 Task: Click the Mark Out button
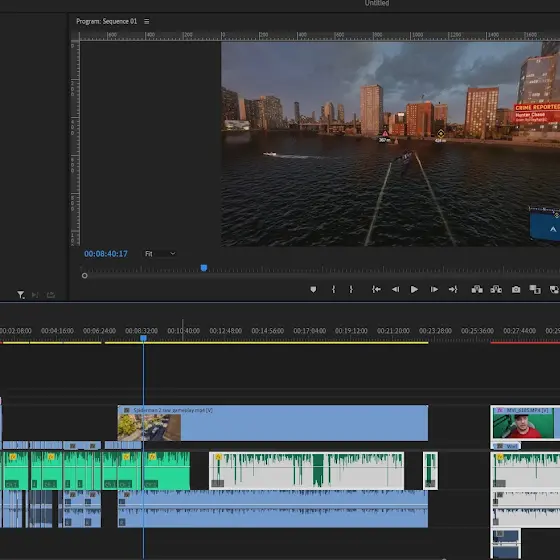[x=351, y=289]
